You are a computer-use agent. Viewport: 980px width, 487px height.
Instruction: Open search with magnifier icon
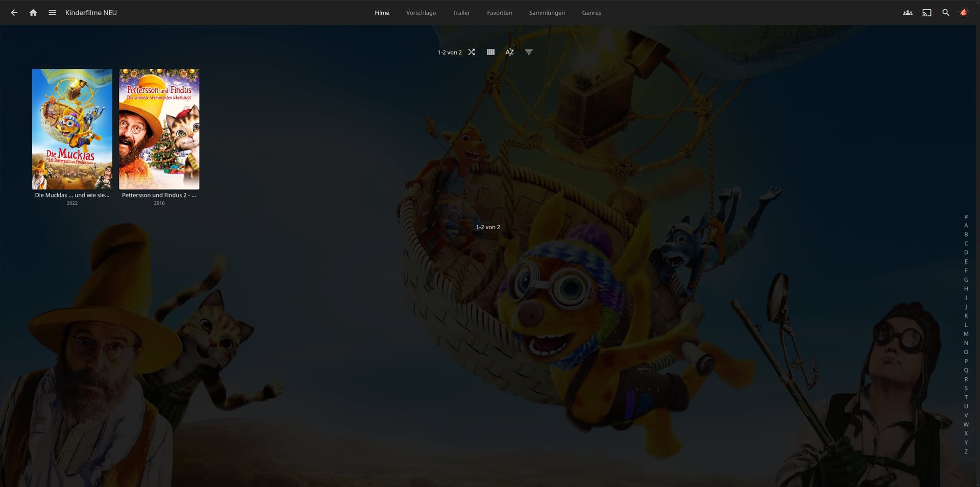tap(945, 13)
